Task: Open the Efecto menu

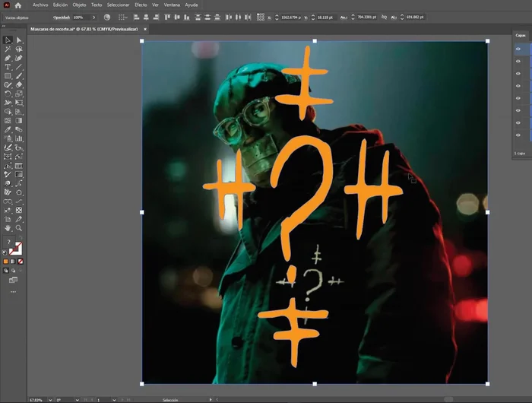Action: tap(141, 5)
